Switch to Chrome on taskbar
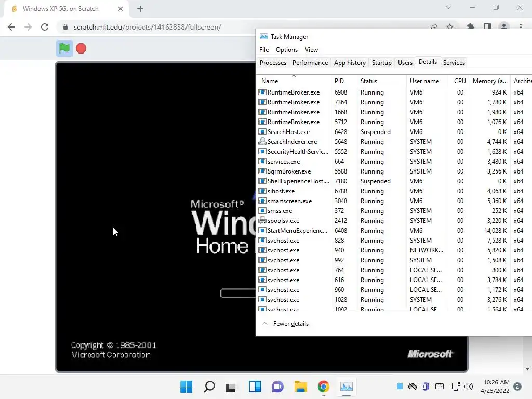Viewport: 532px width, 399px height. [x=324, y=387]
